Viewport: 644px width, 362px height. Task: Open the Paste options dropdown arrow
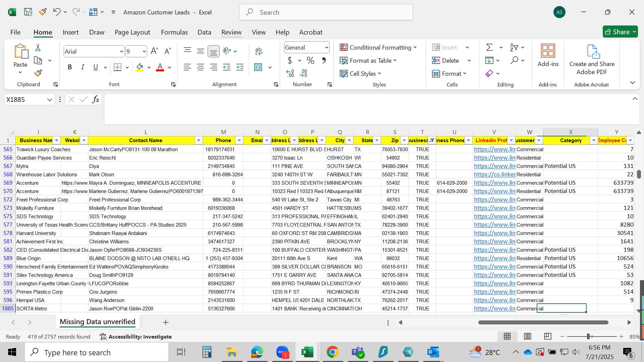pos(20,72)
